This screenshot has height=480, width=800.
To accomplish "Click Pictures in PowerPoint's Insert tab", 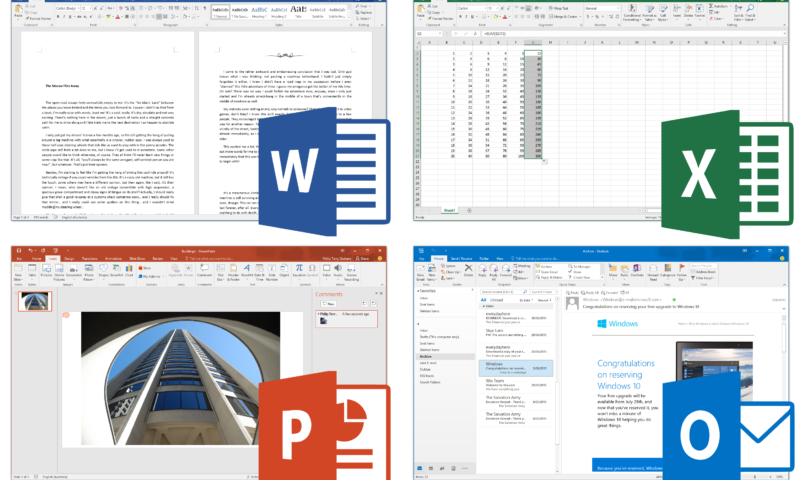I will pyautogui.click(x=46, y=271).
